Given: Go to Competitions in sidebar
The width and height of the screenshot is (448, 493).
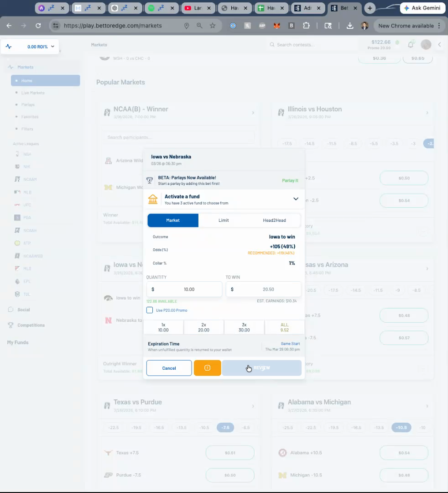Looking at the screenshot, I should [x=31, y=325].
